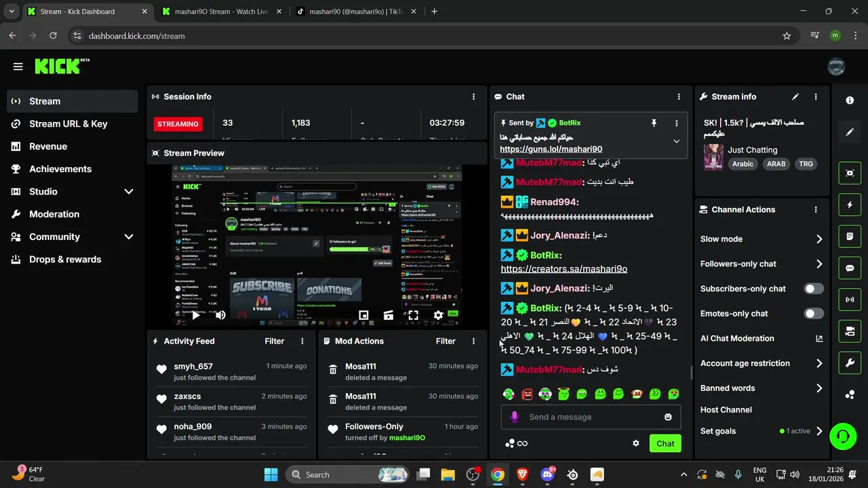Open the Mod Actions three-dot menu

pos(473,341)
